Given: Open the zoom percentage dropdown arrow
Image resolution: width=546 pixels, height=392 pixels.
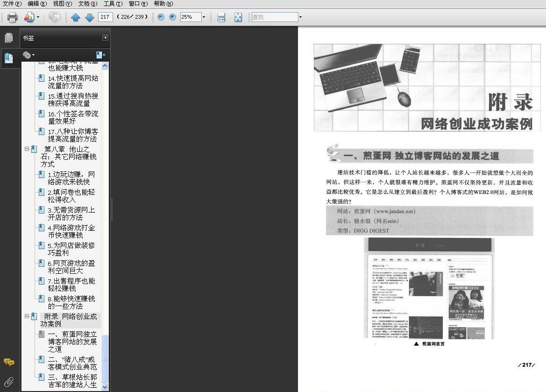Looking at the screenshot, I should coord(204,17).
